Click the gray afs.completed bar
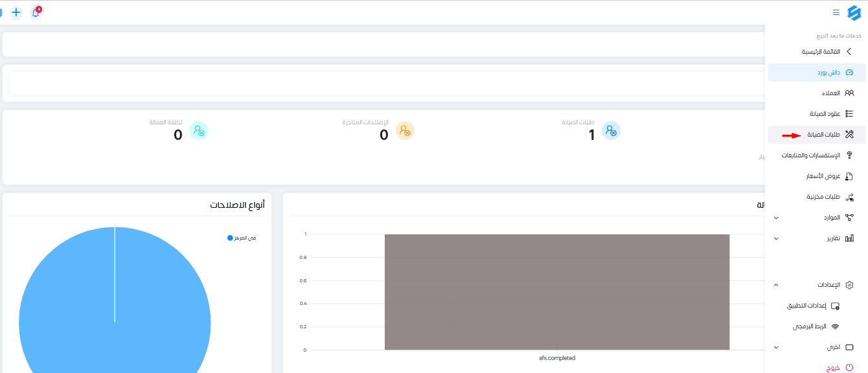This screenshot has height=373, width=868. coord(557,292)
